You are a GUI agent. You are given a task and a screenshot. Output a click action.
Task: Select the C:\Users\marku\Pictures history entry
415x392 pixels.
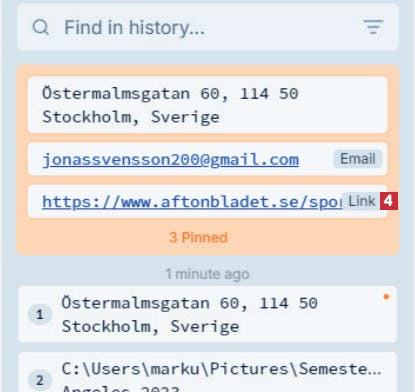point(208,372)
